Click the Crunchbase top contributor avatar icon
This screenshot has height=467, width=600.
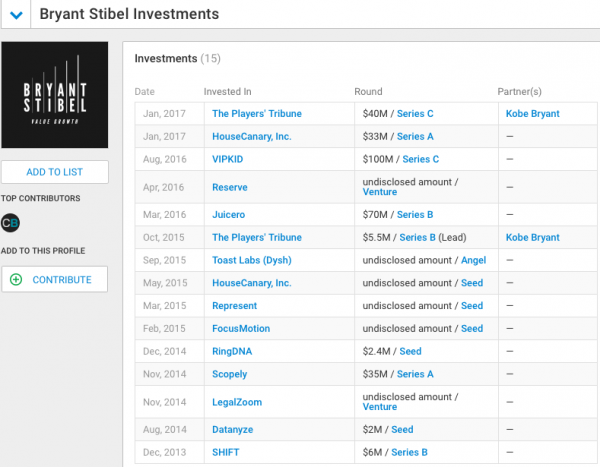[11, 223]
